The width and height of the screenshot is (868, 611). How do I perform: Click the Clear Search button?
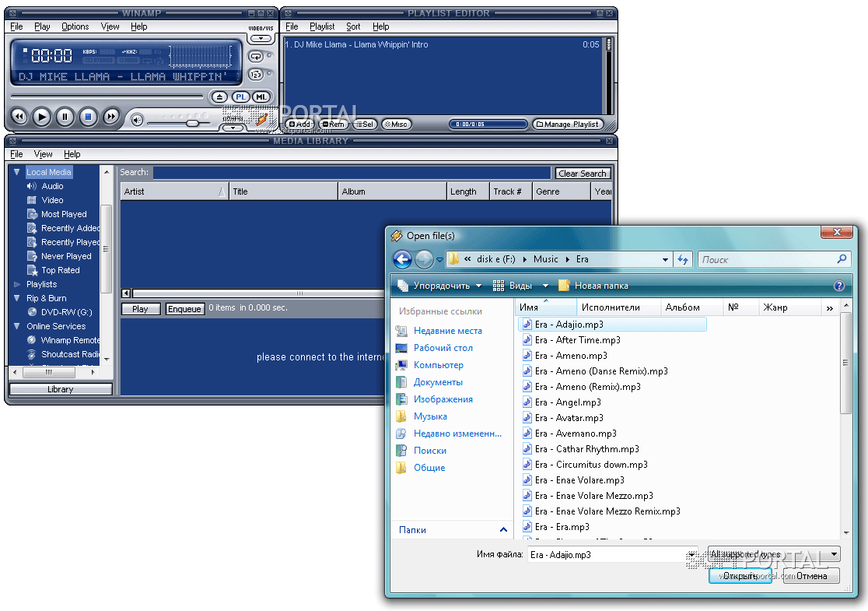click(582, 174)
